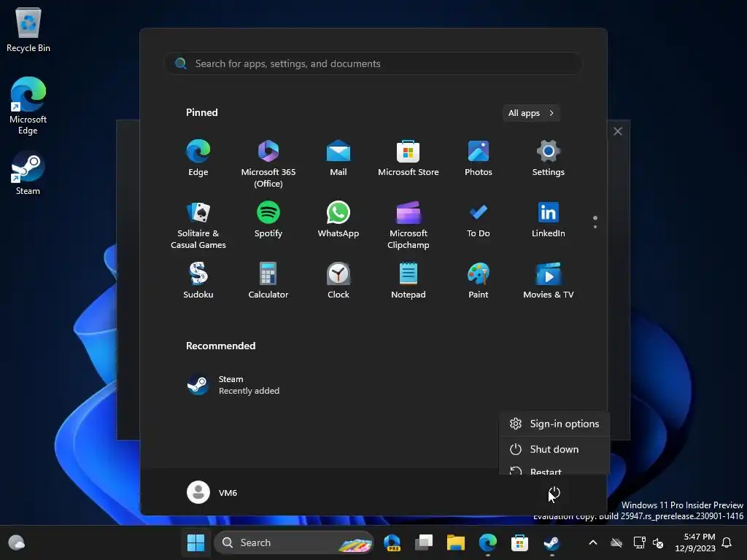
Task: Open Edge from the taskbar
Action: coord(487,542)
